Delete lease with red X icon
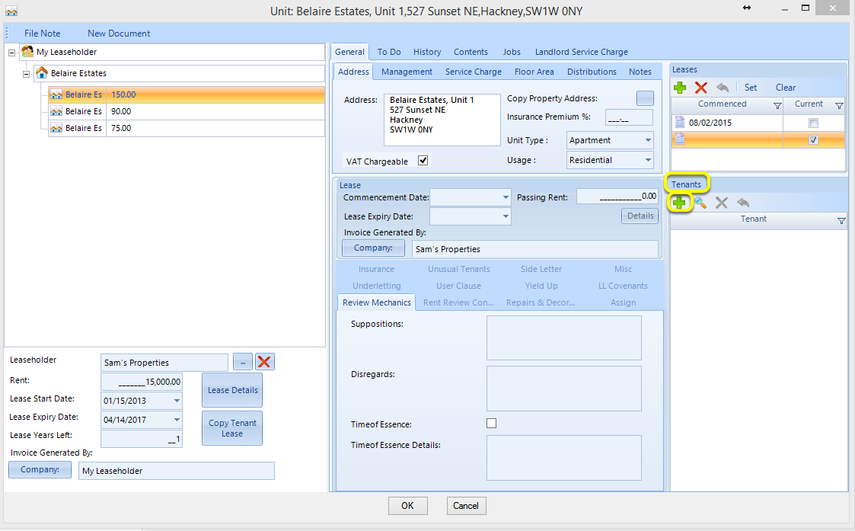The image size is (855, 531). (x=701, y=87)
